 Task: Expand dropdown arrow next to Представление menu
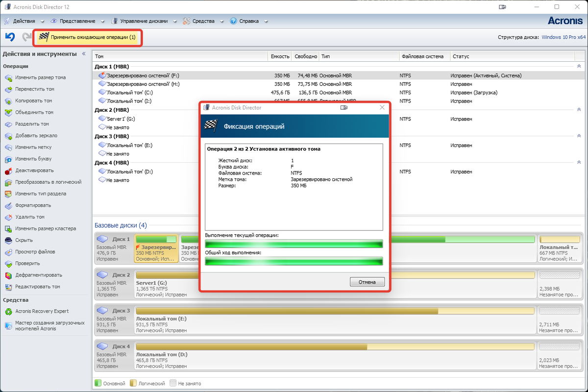pyautogui.click(x=102, y=22)
